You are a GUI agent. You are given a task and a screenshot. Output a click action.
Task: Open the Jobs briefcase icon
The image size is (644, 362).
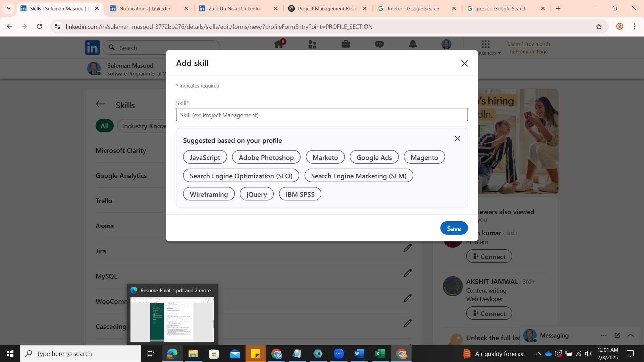(x=346, y=44)
